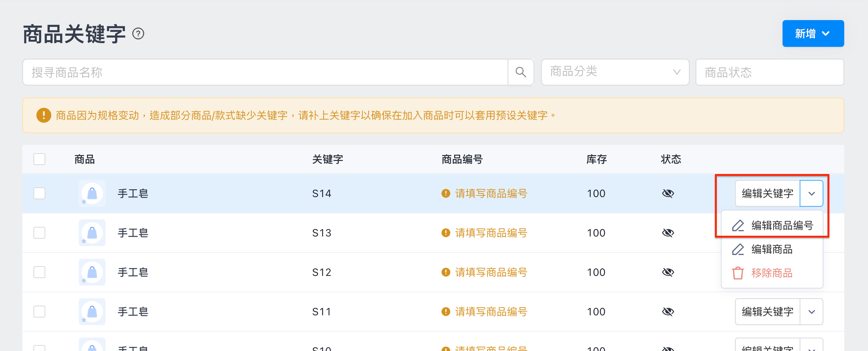Click 请填写商品编号 link in S11 row
The width and height of the screenshot is (868, 351).
pos(491,312)
